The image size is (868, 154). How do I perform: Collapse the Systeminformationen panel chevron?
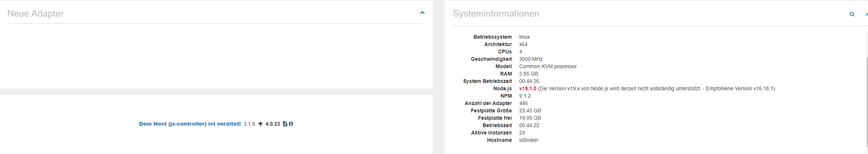point(866,14)
